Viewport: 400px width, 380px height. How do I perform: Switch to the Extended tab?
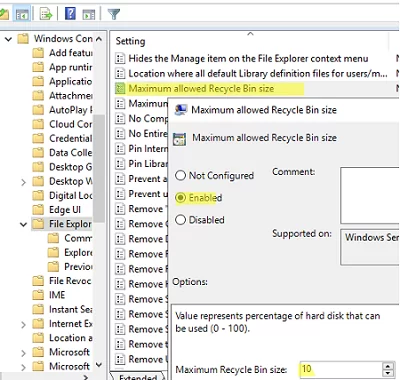tap(137, 377)
